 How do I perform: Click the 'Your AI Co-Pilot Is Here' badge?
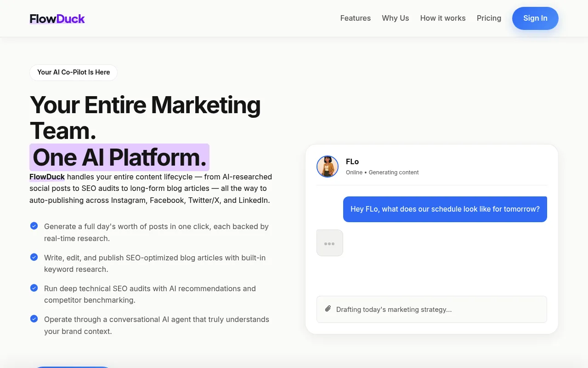(73, 72)
